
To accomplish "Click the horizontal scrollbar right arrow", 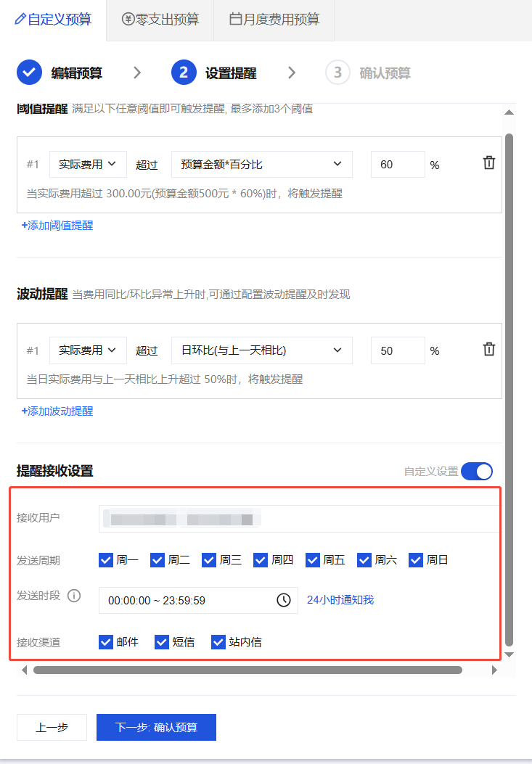I will click(x=494, y=670).
